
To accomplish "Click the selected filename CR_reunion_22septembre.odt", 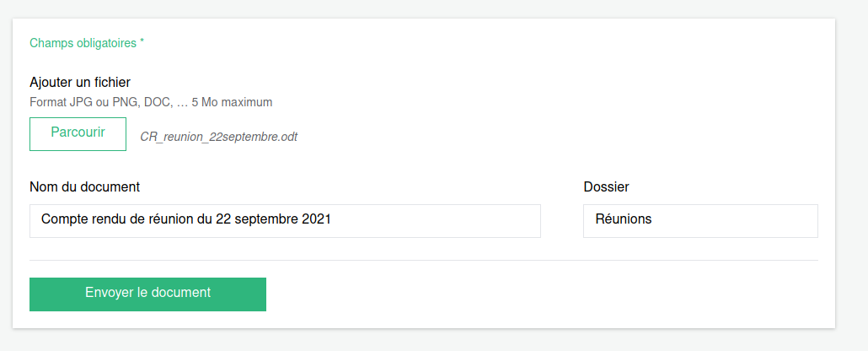I will (x=218, y=137).
